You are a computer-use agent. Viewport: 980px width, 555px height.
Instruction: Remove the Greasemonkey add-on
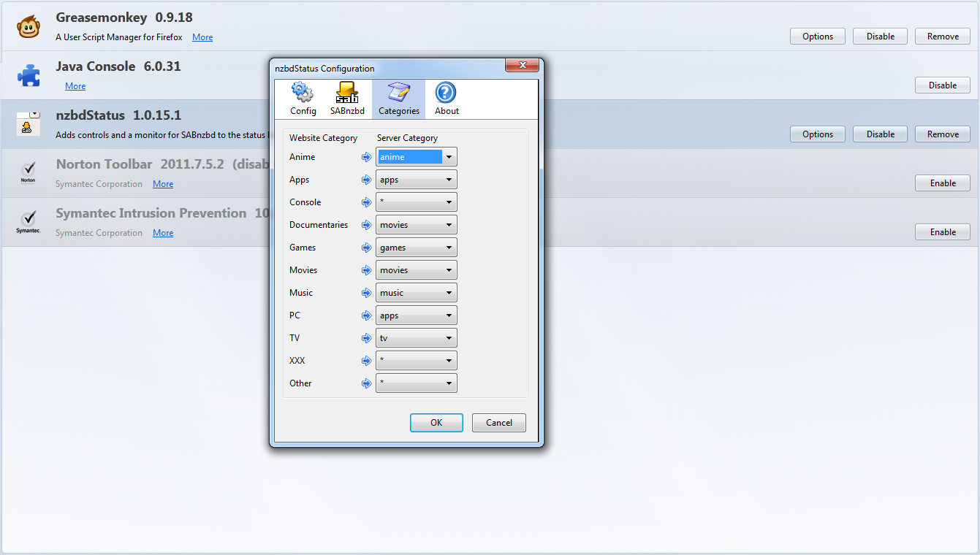click(943, 37)
